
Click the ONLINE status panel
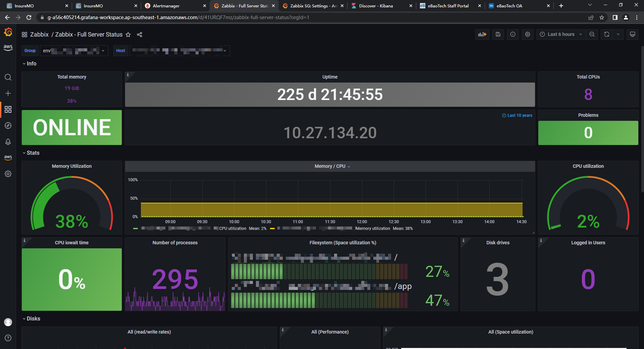[72, 128]
